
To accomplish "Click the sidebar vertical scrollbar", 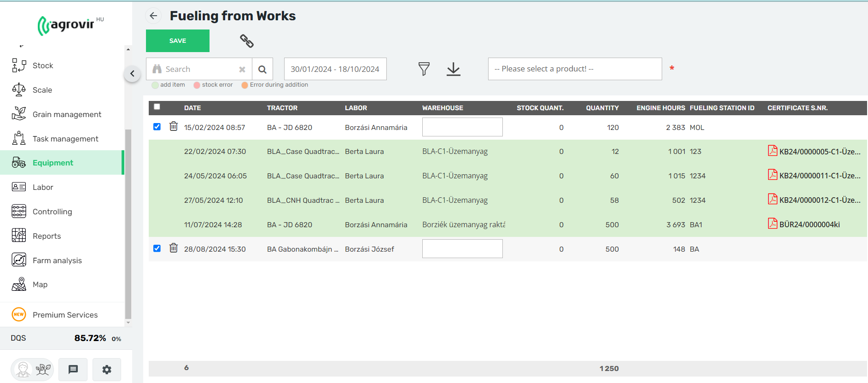I will 128,224.
